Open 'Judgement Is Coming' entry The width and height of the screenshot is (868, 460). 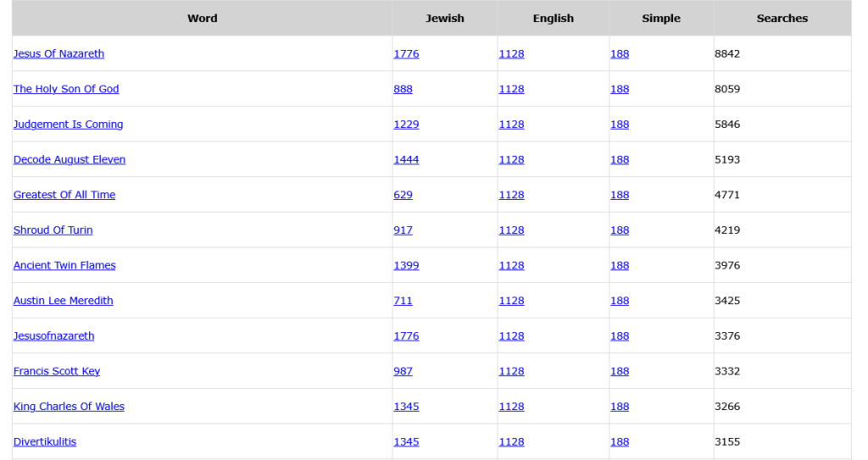68,125
